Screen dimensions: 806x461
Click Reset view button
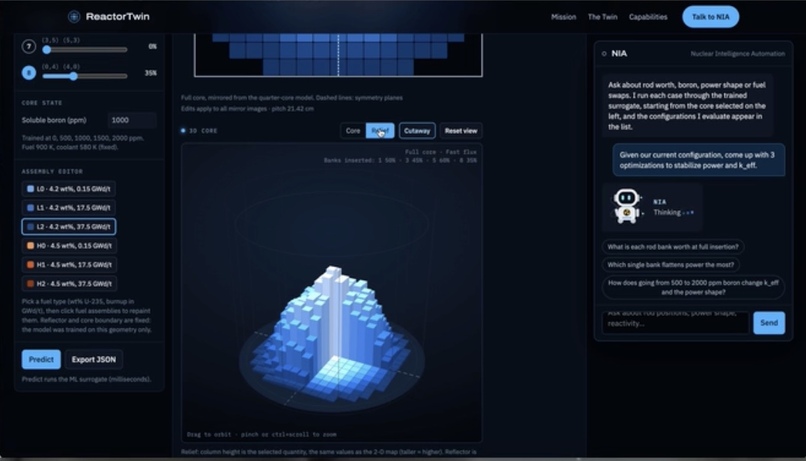pos(461,131)
